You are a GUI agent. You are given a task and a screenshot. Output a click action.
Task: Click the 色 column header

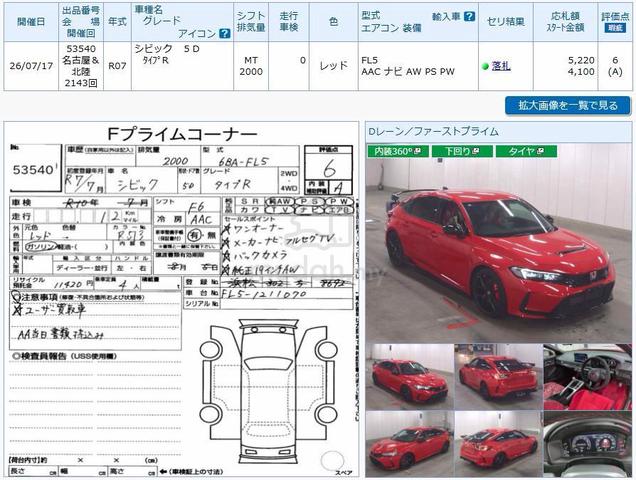[333, 22]
